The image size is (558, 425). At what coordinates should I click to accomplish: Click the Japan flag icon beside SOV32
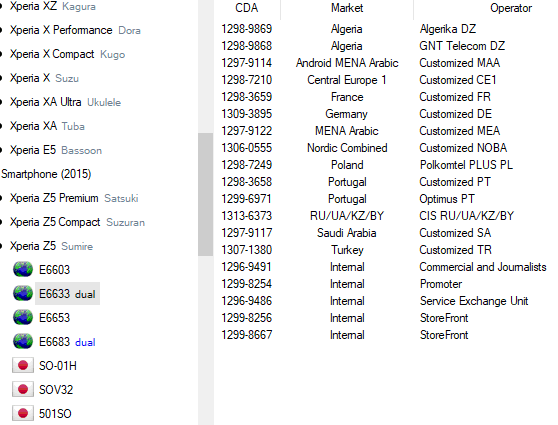(x=23, y=389)
